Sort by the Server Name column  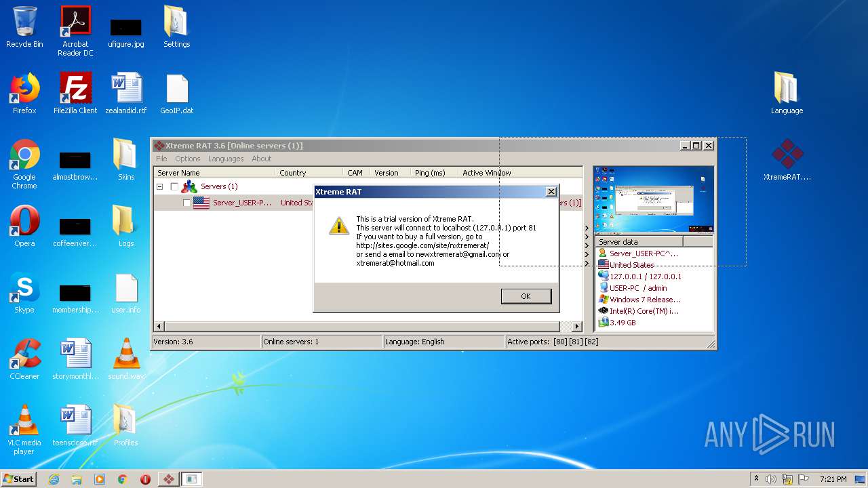[214, 173]
